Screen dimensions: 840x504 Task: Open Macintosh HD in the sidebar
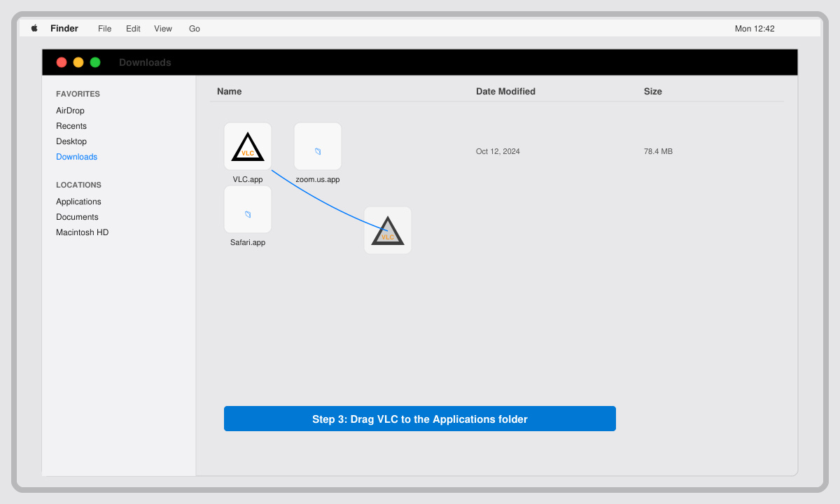(83, 232)
